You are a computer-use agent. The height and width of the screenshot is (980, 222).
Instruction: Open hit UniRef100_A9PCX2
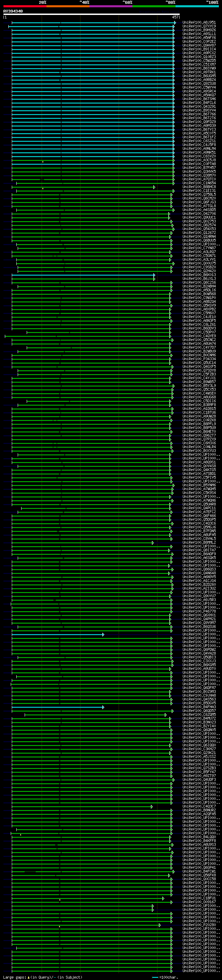click(199, 53)
